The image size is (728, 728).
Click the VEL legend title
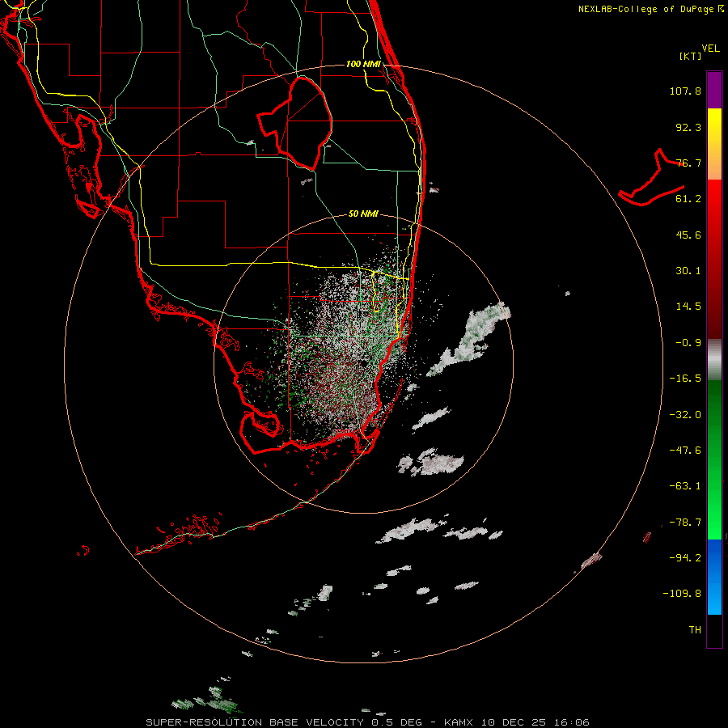[x=710, y=49]
